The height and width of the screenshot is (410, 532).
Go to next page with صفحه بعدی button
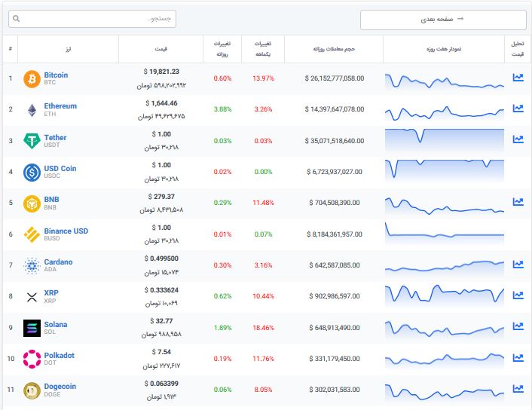(x=443, y=20)
